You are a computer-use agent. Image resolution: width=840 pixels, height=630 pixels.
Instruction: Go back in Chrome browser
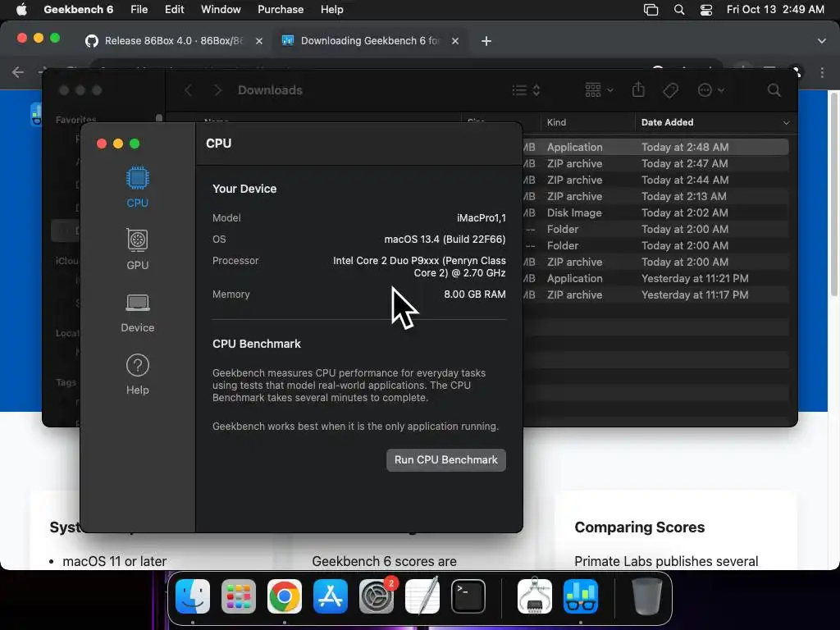[18, 72]
